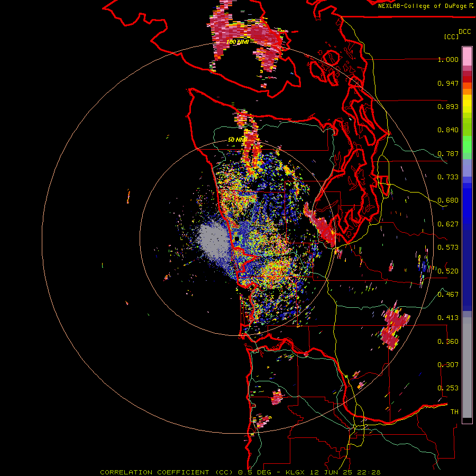Select the 0.573 scale value

[448, 248]
